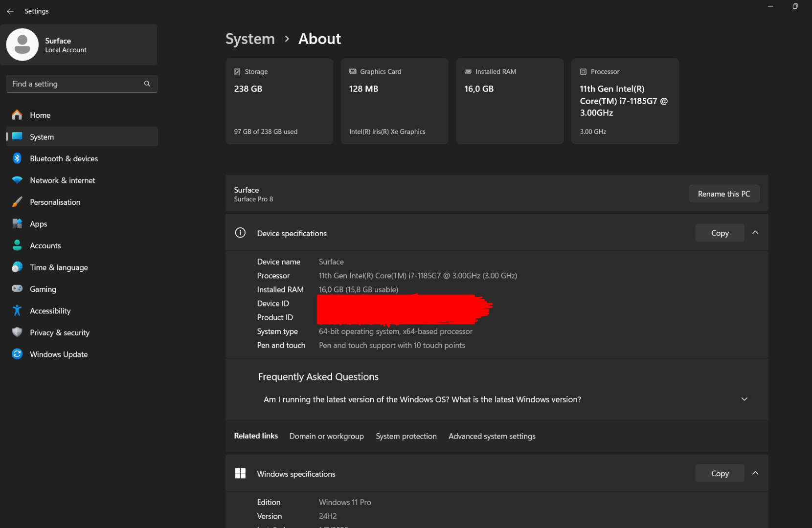The image size is (812, 528).
Task: Click the Privacy shield icon
Action: click(x=17, y=332)
